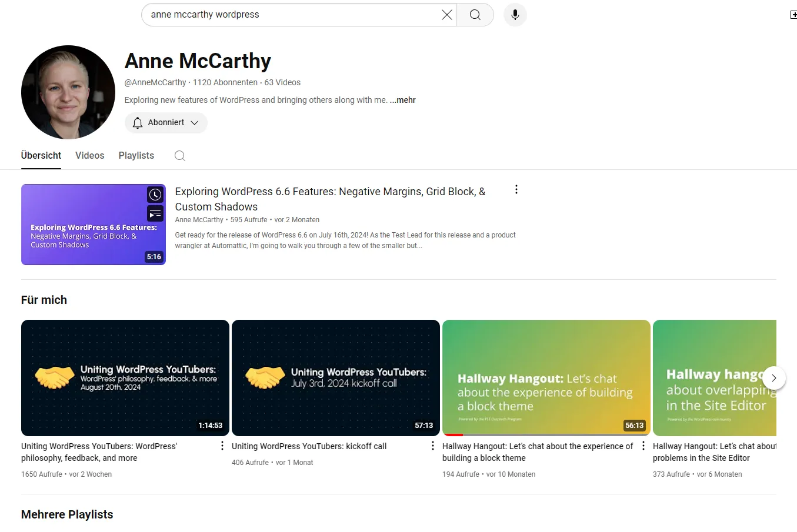
Task: Click the Für mich section heading
Action: tap(44, 300)
